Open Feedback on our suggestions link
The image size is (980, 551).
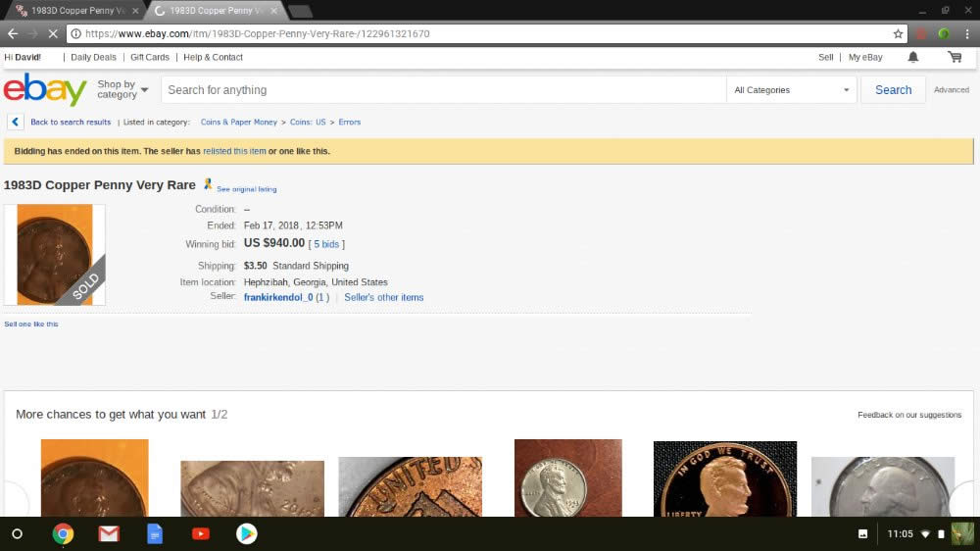[x=909, y=415]
